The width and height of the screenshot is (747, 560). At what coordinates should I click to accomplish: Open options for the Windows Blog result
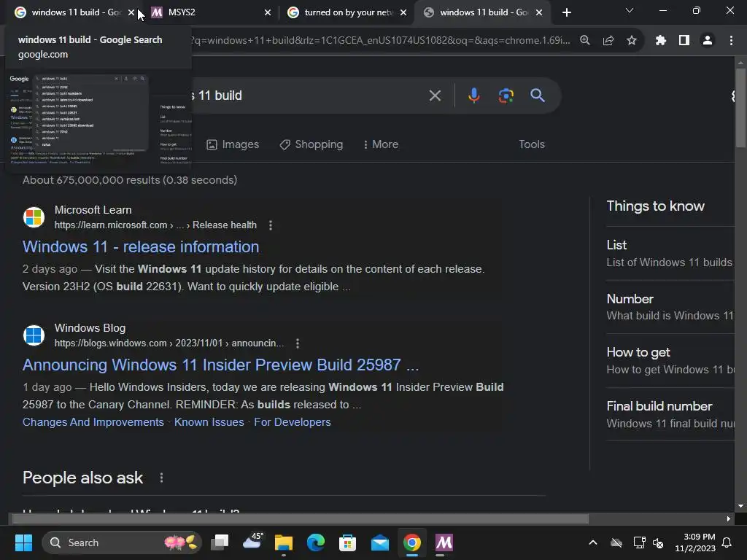[298, 343]
